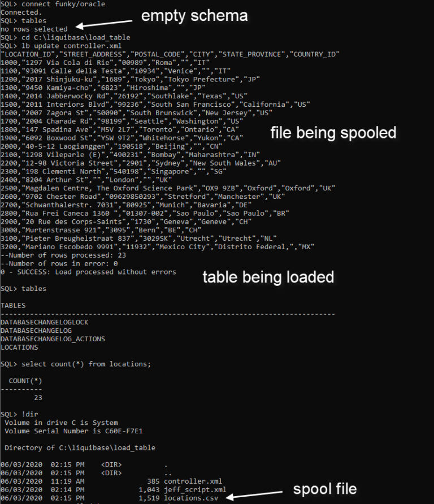Click the DATABASECHANGELOGLOCK table name
Screen dimensions: 434x504
[x=45, y=322]
